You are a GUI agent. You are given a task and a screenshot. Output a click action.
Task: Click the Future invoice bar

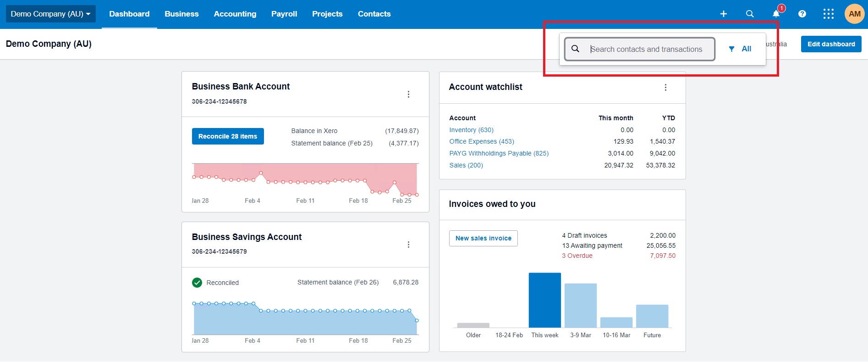pyautogui.click(x=652, y=316)
